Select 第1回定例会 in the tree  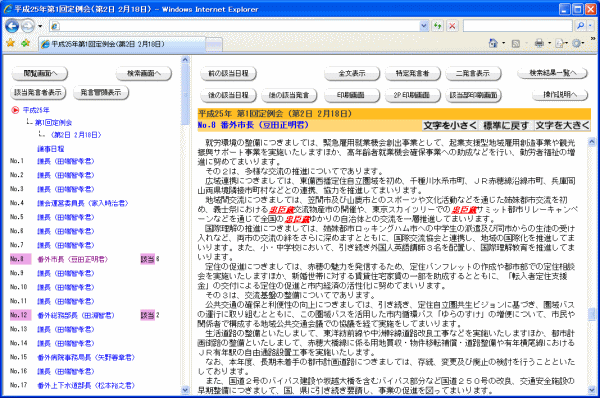pyautogui.click(x=54, y=123)
